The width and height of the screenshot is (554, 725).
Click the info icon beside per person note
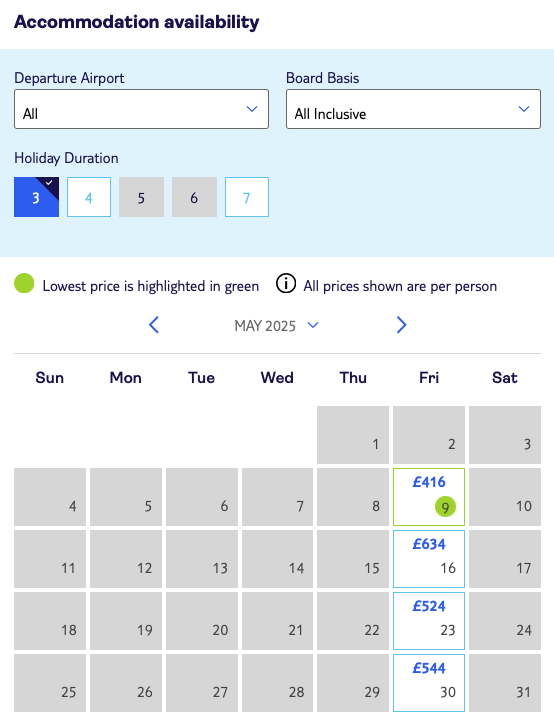tap(286, 283)
